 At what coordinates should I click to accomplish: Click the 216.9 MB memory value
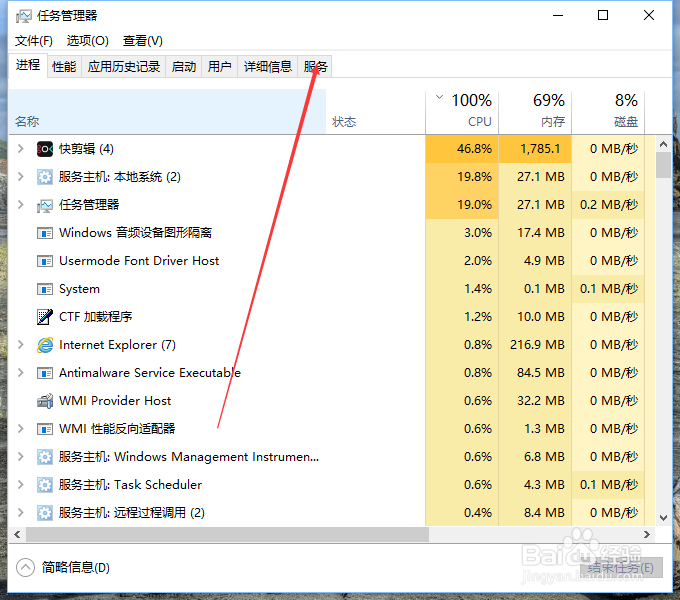pos(537,345)
